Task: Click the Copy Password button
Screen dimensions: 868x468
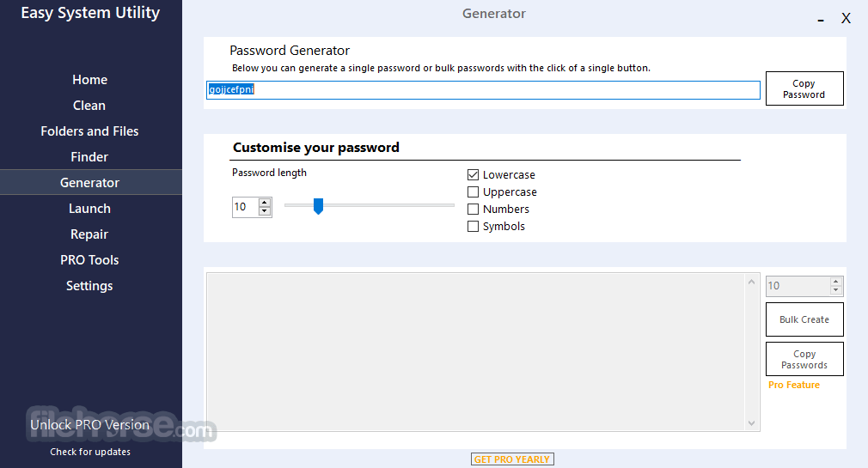Action: tap(804, 88)
